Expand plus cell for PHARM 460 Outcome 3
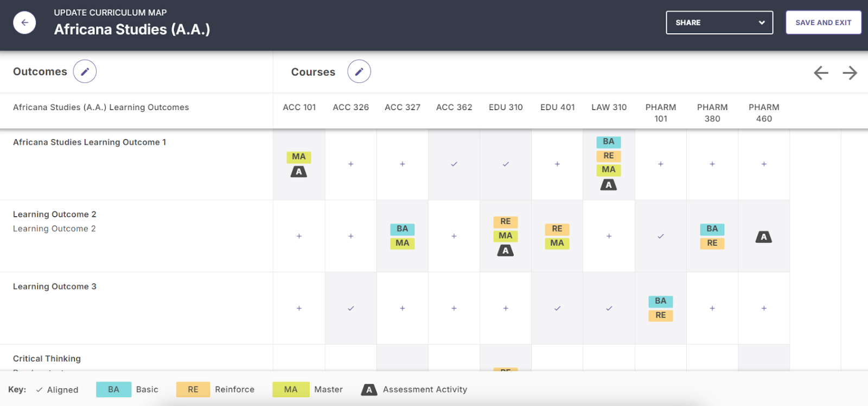This screenshot has width=868, height=406. coord(763,308)
